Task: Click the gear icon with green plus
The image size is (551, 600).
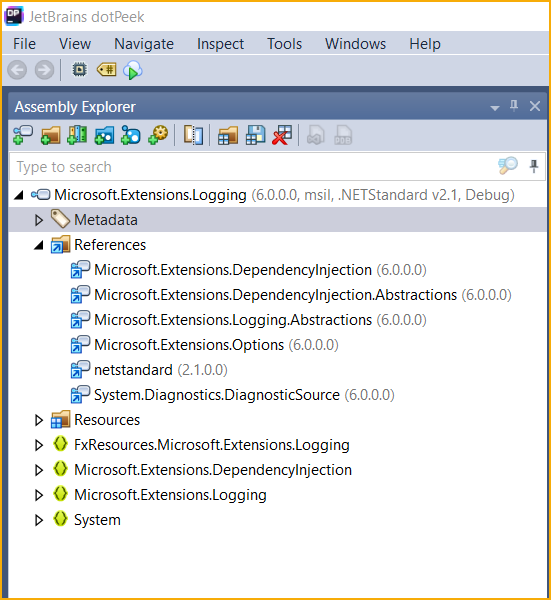Action: tap(158, 135)
